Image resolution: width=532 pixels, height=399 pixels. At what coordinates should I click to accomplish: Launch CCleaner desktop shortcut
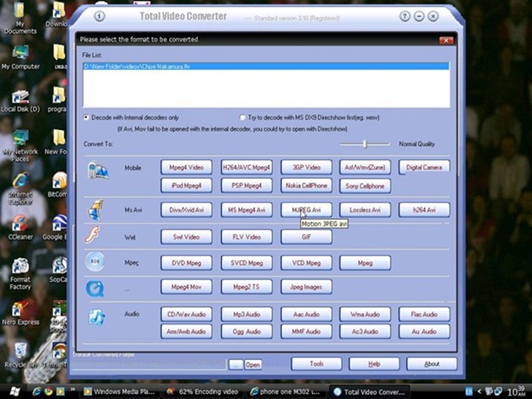tap(20, 228)
